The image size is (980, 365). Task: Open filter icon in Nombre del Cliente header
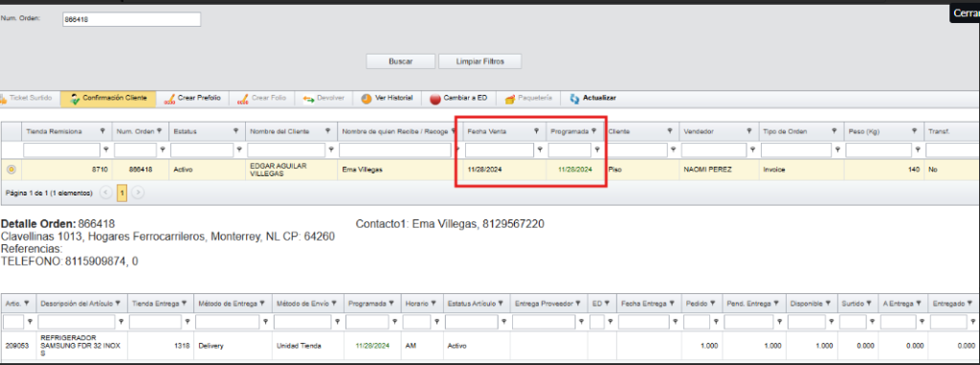(327, 131)
